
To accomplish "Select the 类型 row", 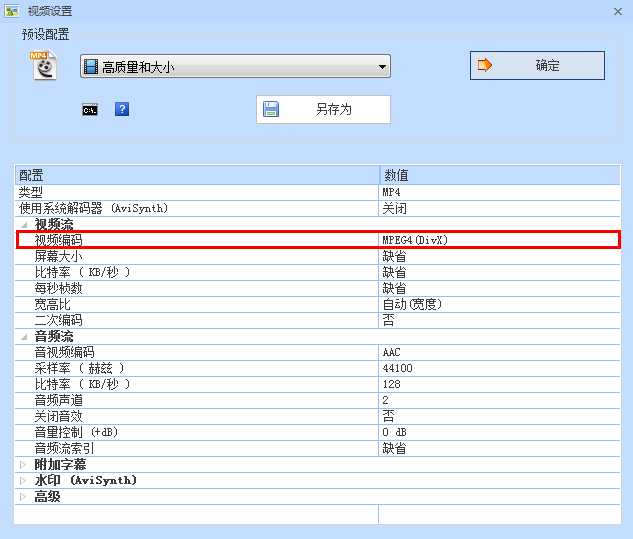I will pos(318,193).
